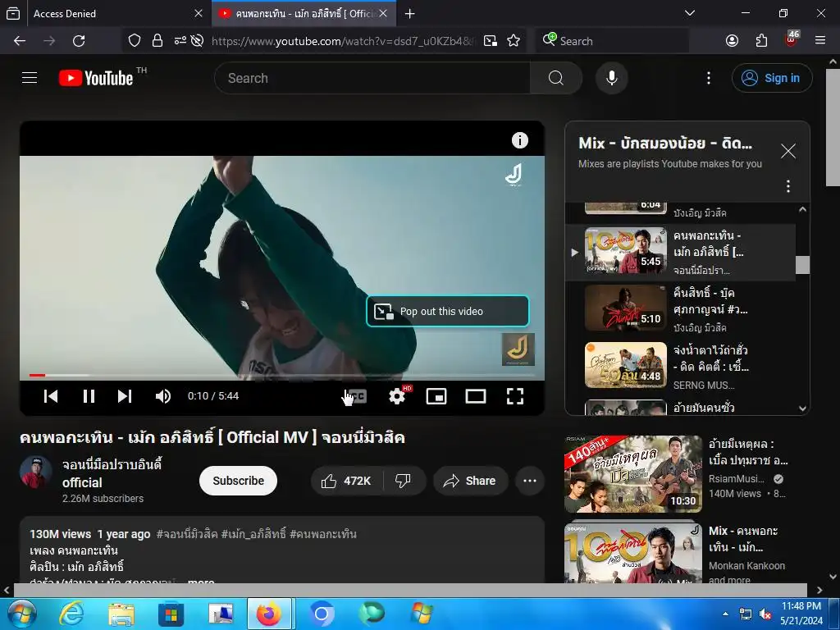
Task: Play จั่งน้ำตาไว้ถ่าฮั่ว 4:48 playlist video
Action: (x=680, y=367)
